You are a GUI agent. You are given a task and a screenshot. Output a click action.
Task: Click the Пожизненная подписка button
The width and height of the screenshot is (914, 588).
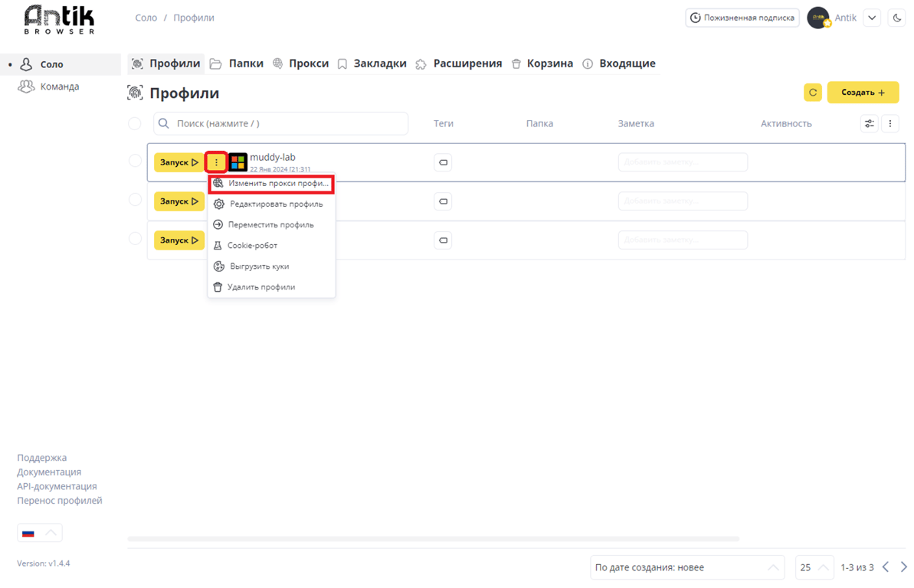[742, 18]
